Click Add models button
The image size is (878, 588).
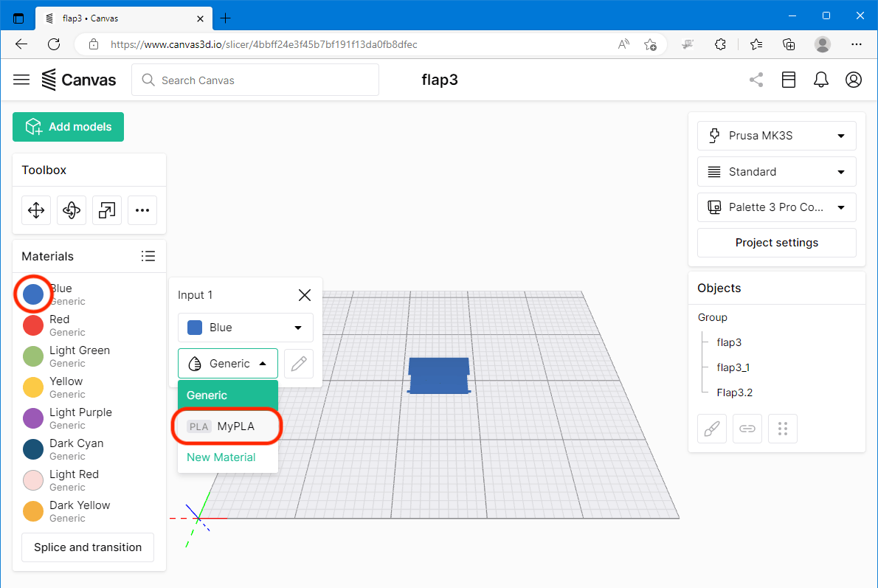click(x=69, y=127)
